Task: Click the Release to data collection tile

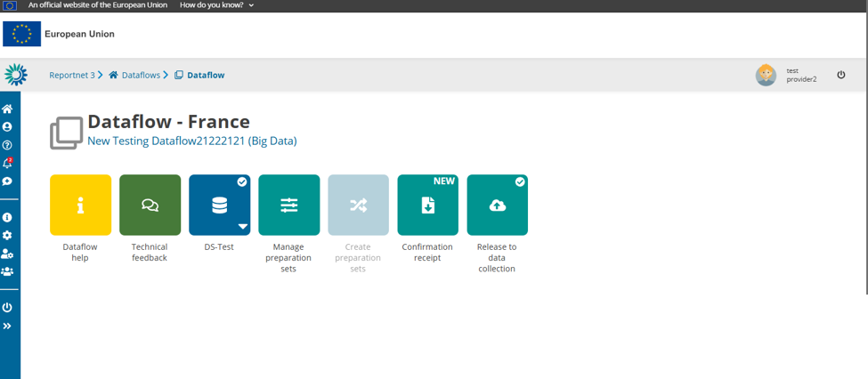Action: [498, 205]
